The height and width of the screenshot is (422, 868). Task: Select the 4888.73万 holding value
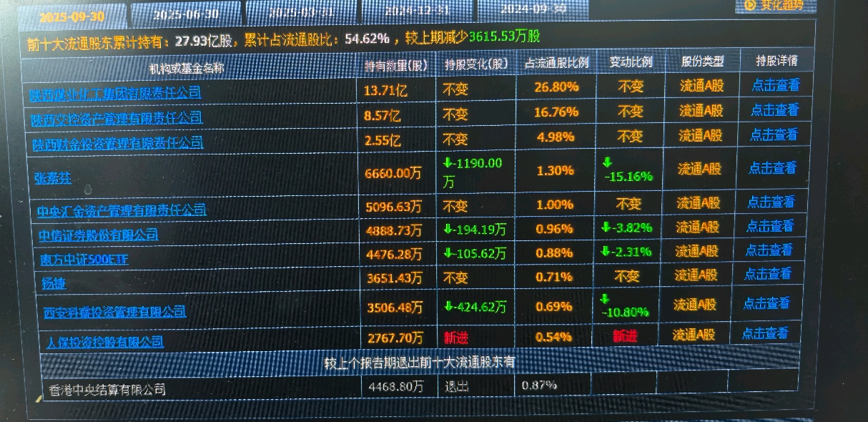(393, 230)
